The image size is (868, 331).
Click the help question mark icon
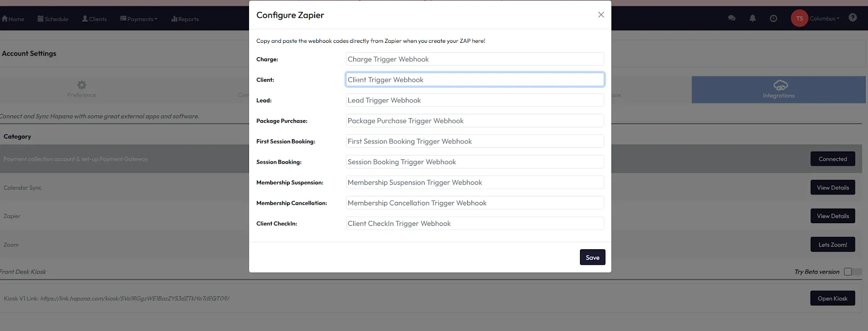pyautogui.click(x=852, y=18)
